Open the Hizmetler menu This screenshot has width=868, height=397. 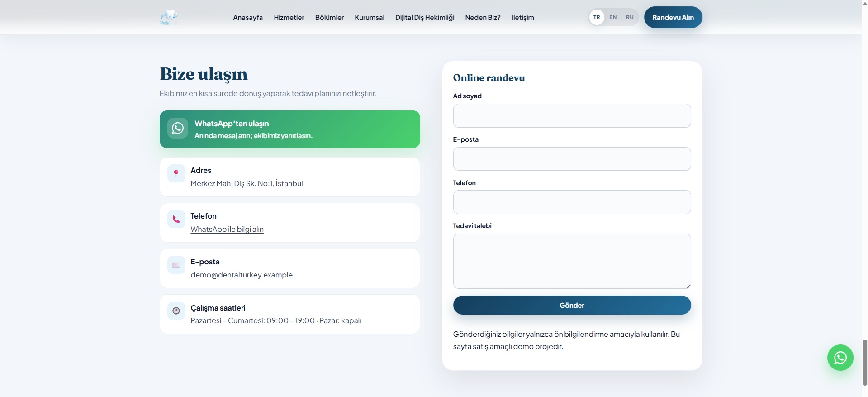[289, 18]
